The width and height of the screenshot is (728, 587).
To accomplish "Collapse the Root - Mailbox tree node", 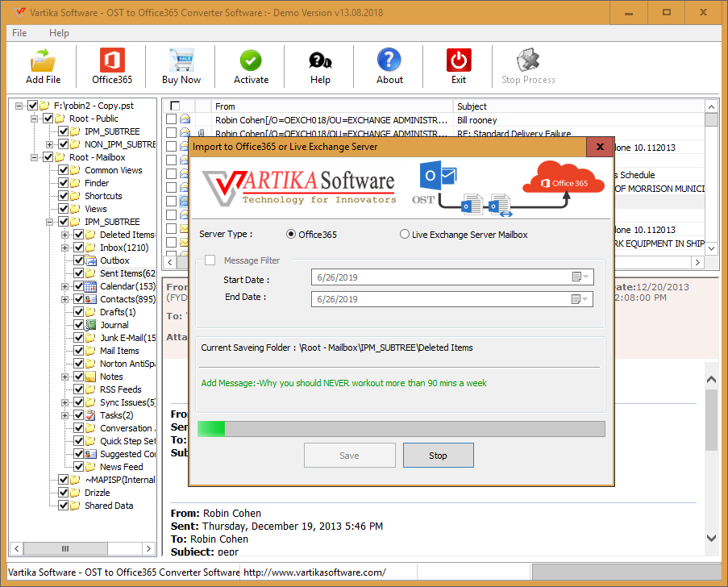I will (34, 157).
